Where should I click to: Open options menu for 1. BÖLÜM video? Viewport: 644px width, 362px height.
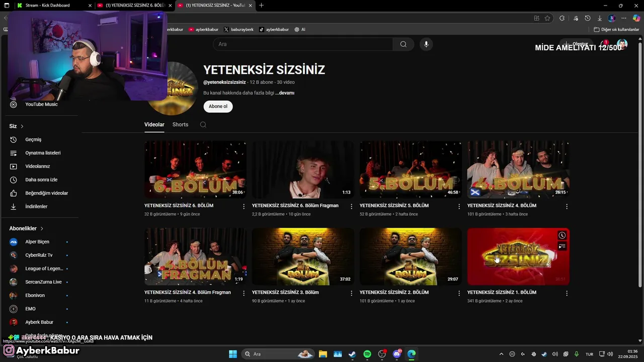point(567,293)
